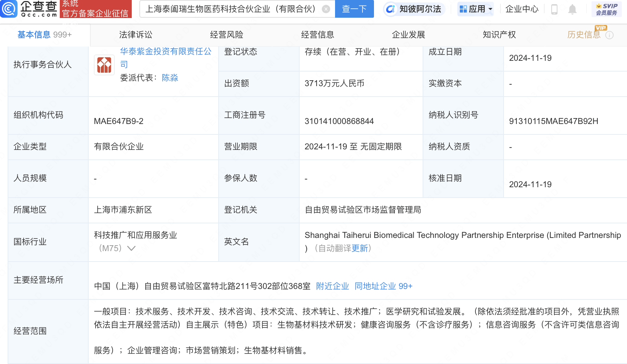Open the 华泰紫金投资 company logo
This screenshot has width=627, height=364.
[104, 65]
